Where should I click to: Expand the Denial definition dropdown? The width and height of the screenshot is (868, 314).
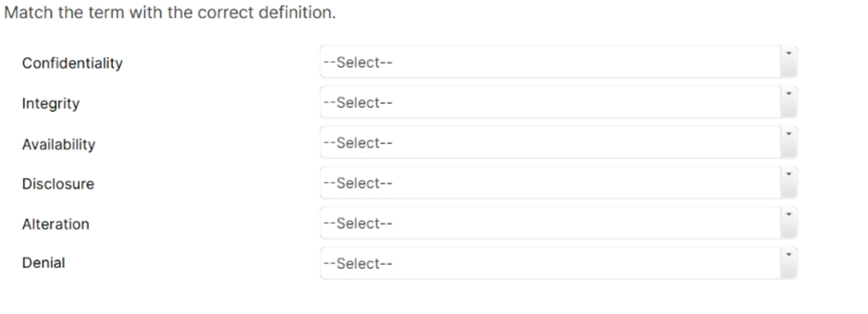pyautogui.click(x=559, y=263)
